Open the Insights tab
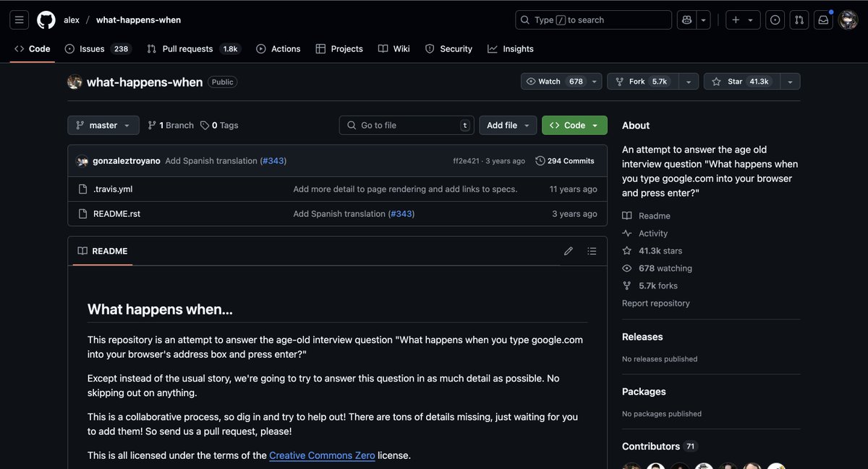Screen dimensions: 868x469 [511, 49]
